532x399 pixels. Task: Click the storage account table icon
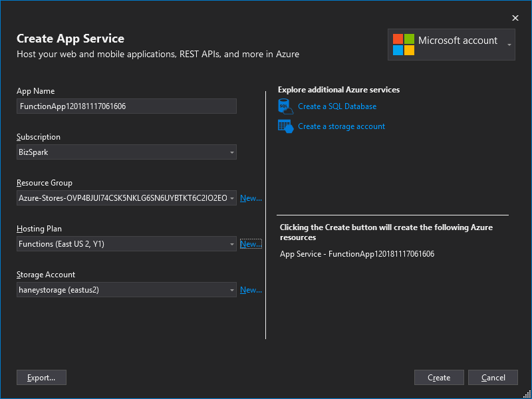pyautogui.click(x=285, y=126)
